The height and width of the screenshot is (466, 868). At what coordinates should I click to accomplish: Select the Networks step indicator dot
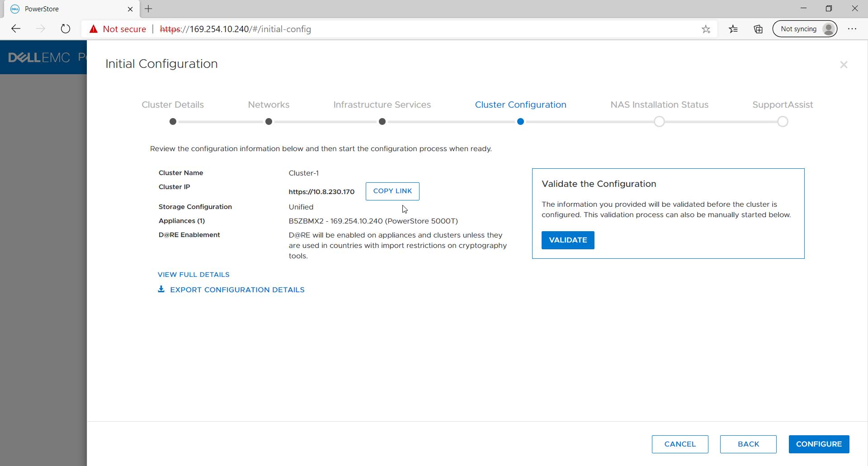[x=268, y=121]
